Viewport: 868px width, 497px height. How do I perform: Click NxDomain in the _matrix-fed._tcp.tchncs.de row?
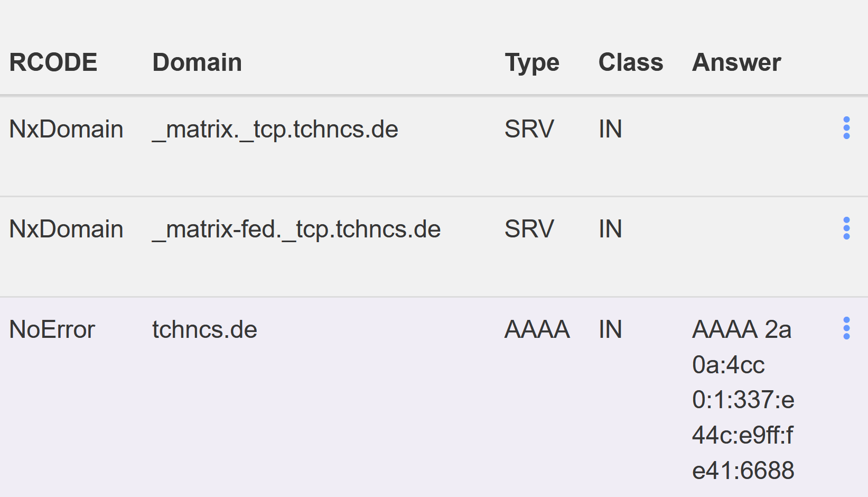pos(66,229)
